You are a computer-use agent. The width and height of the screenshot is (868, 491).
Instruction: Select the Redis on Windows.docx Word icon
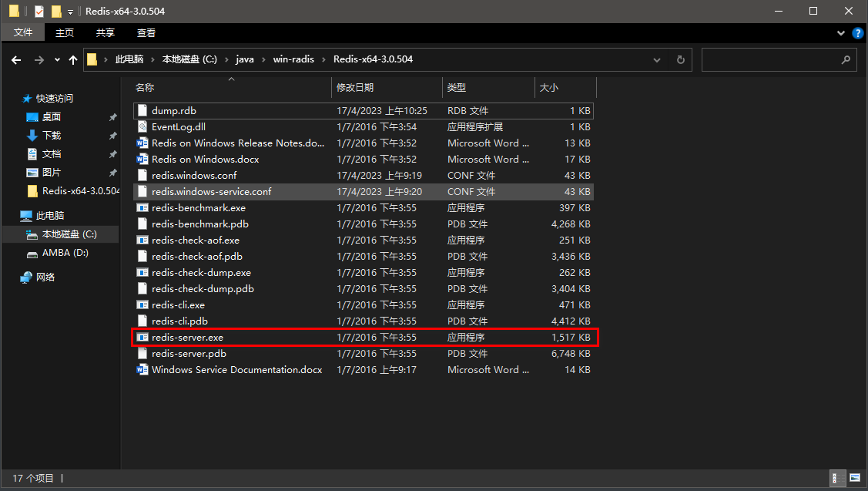click(142, 159)
